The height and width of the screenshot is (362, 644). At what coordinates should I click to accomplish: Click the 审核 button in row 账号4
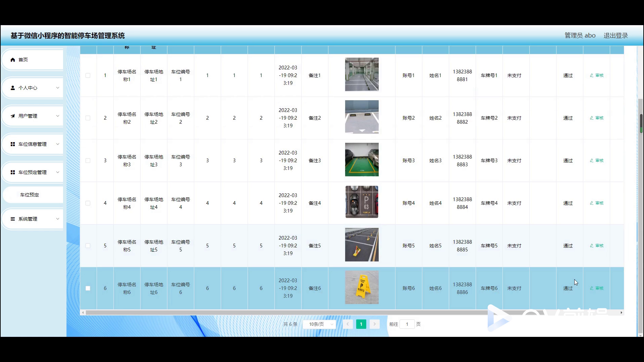[x=597, y=203]
